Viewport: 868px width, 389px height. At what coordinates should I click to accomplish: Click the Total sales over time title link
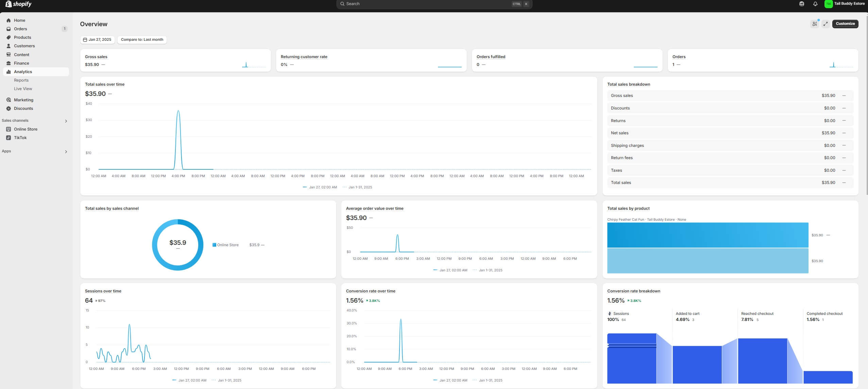click(x=104, y=84)
